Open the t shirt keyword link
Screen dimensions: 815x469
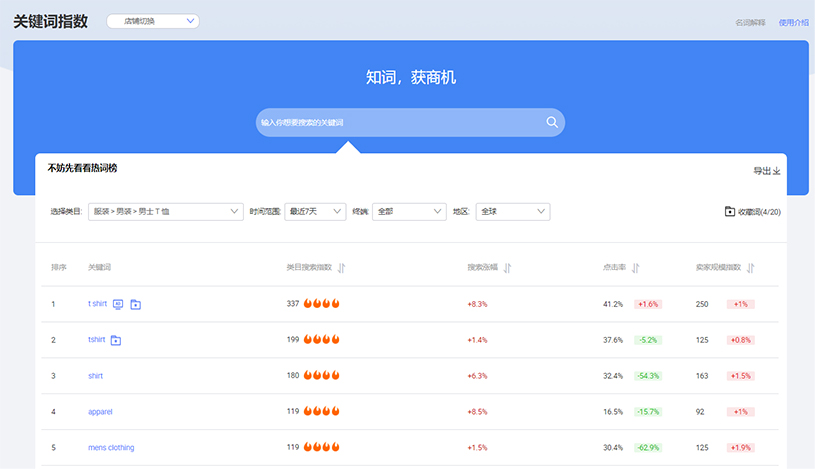click(97, 304)
